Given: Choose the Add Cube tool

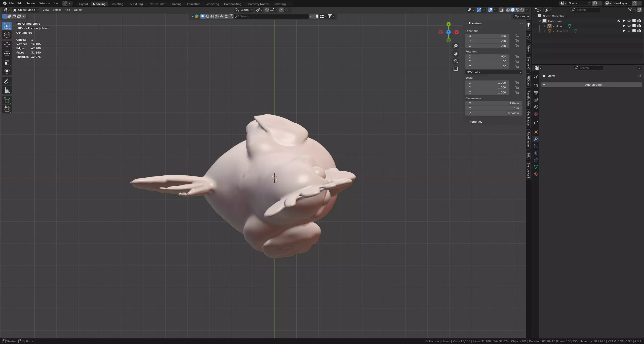Looking at the screenshot, I should click(7, 100).
